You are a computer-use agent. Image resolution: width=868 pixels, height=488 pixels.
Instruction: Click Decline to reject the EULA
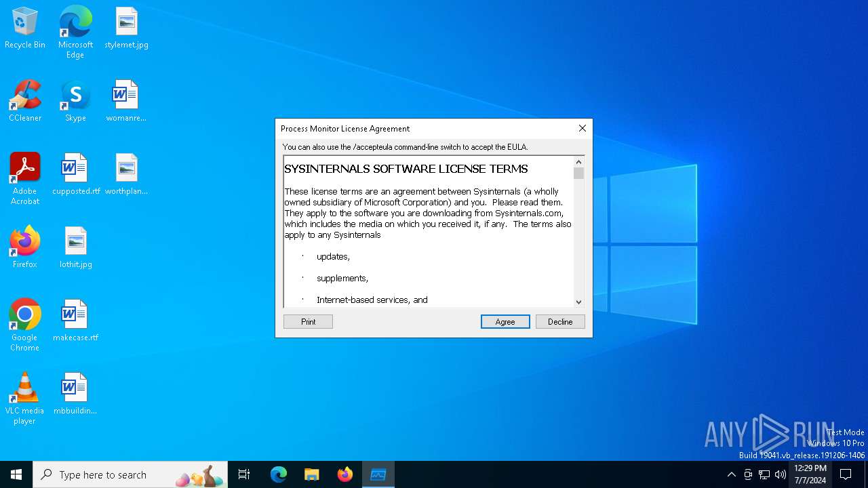[560, 321]
